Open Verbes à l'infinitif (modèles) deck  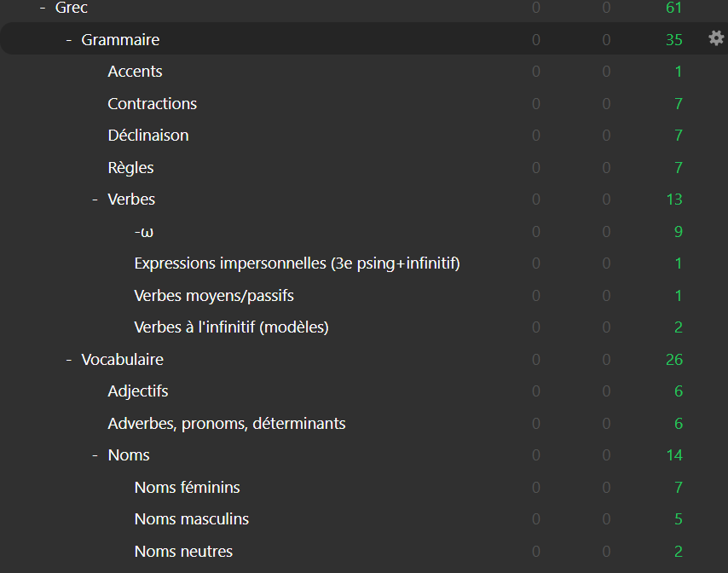coord(231,327)
